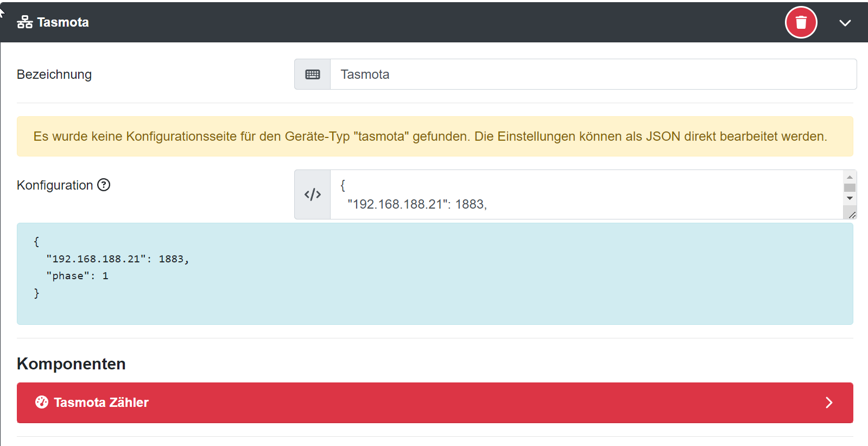Viewport: 868px width, 446px height.
Task: Click the keyboard icon next to Bezeichnung field
Action: (x=313, y=74)
